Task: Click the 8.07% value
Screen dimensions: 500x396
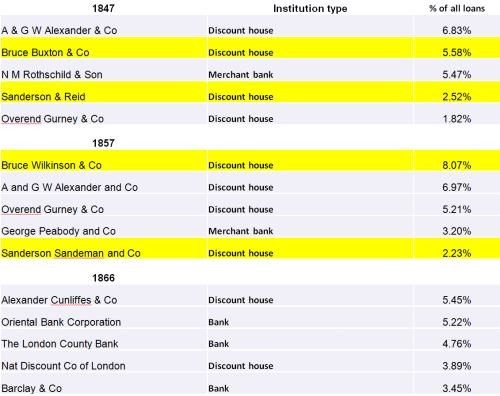Action: coord(457,165)
